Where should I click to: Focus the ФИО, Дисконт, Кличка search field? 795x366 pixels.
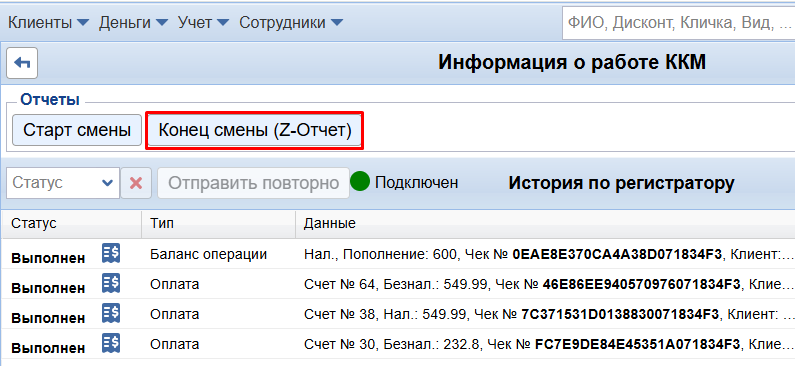coord(678,23)
